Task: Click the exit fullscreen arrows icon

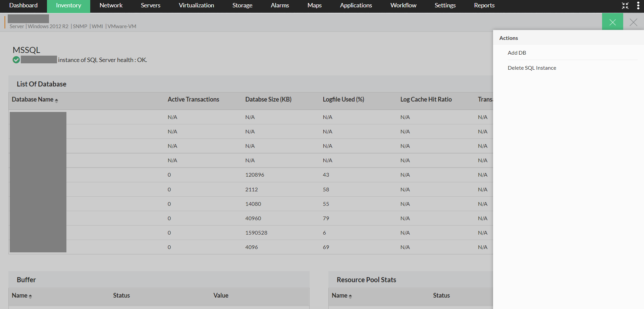Action: coord(625,6)
